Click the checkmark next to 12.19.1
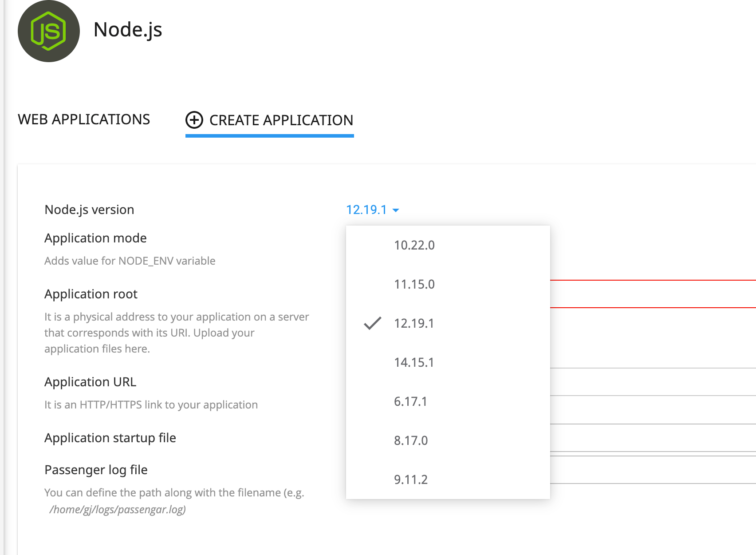 [373, 323]
